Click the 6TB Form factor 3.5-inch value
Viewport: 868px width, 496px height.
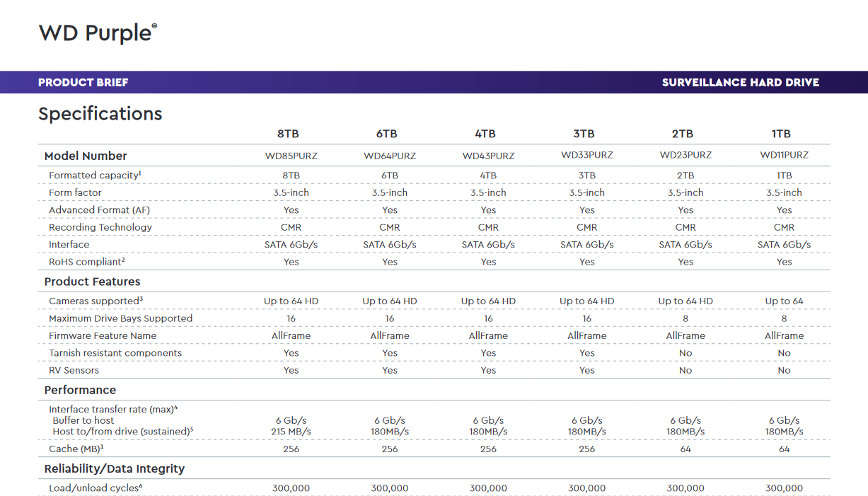(x=390, y=193)
